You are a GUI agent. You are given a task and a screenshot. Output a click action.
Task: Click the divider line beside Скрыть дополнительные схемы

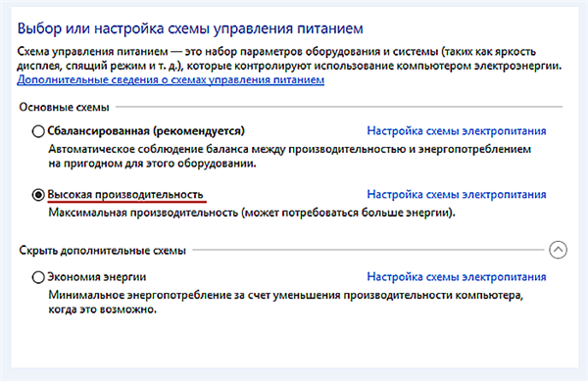(x=368, y=250)
